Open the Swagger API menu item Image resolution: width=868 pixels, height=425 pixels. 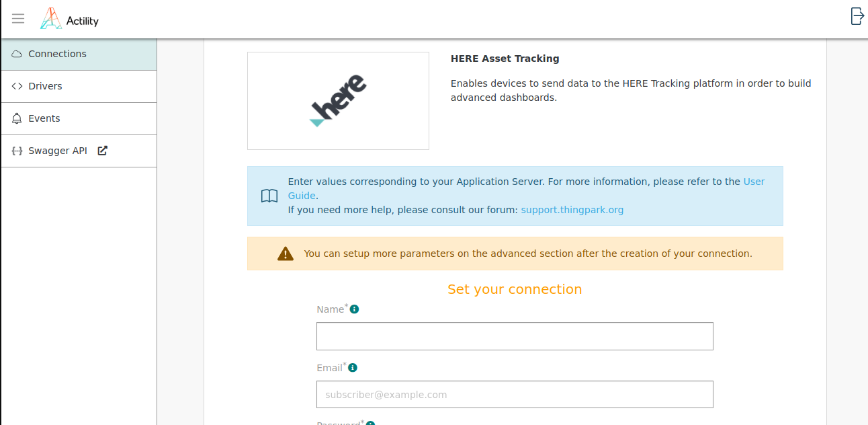(79, 151)
